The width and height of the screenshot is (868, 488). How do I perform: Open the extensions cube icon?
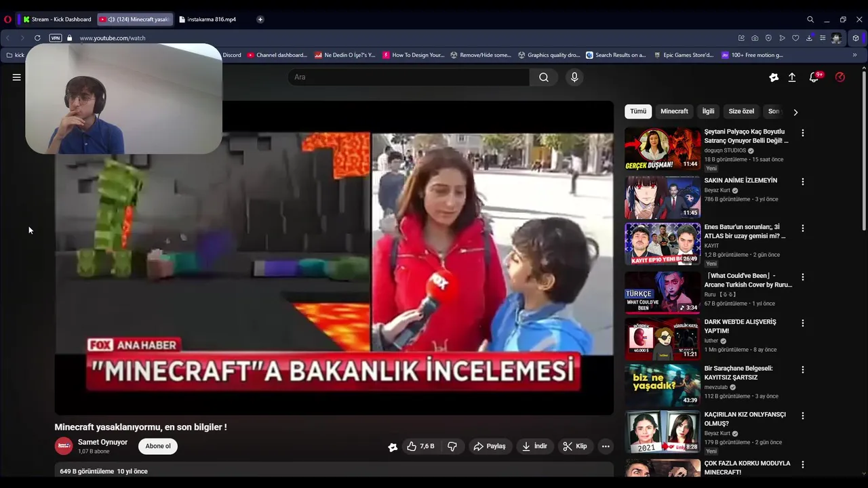click(x=856, y=38)
